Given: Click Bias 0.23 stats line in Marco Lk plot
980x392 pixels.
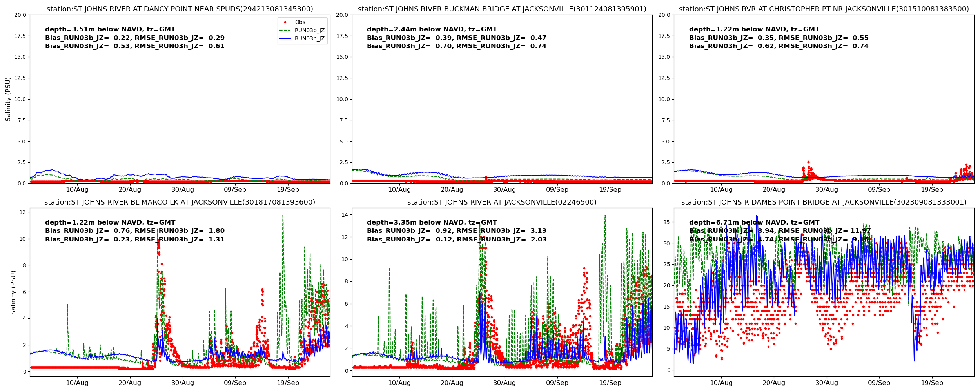Looking at the screenshot, I should (135, 240).
